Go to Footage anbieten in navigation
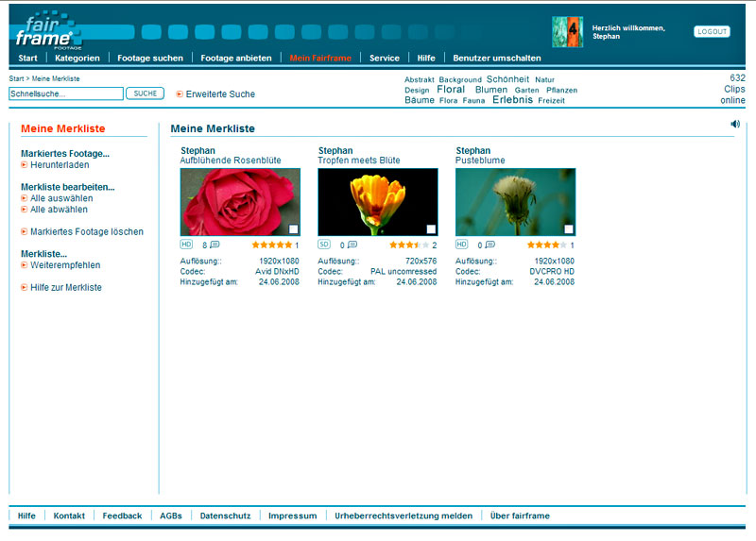Screen dimensions: 756x541 [236, 58]
